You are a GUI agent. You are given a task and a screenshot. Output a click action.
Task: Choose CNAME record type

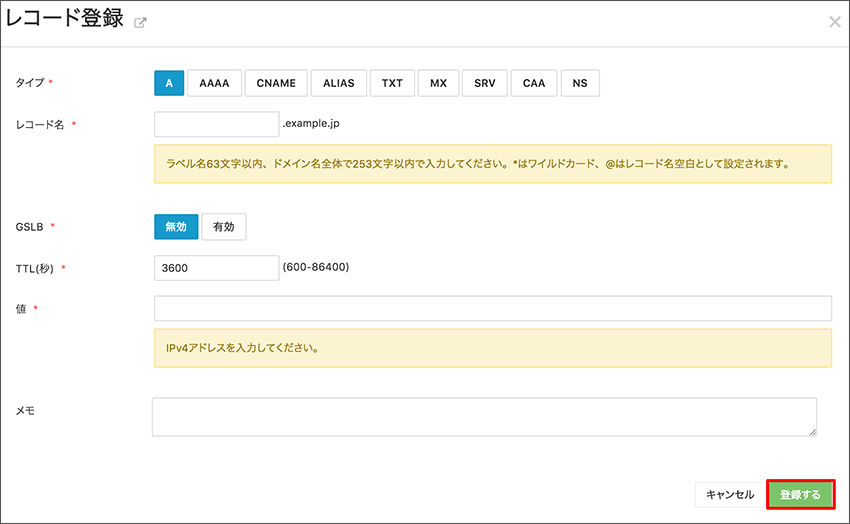pyautogui.click(x=276, y=83)
